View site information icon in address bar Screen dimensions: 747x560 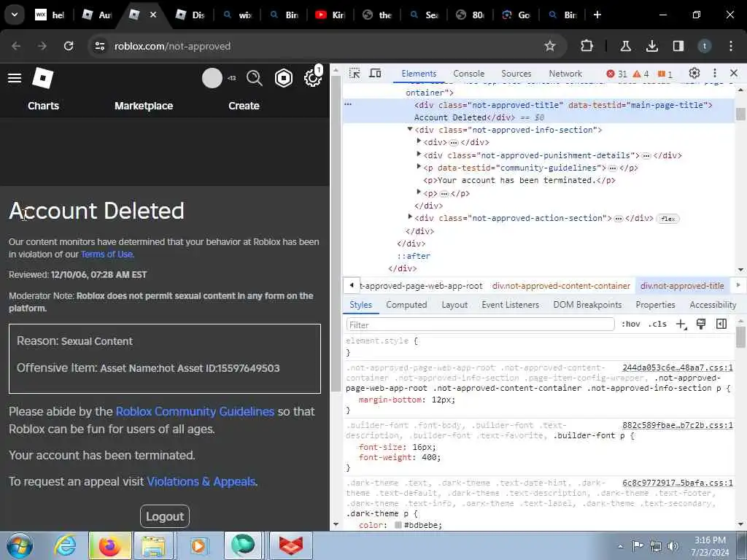100,46
